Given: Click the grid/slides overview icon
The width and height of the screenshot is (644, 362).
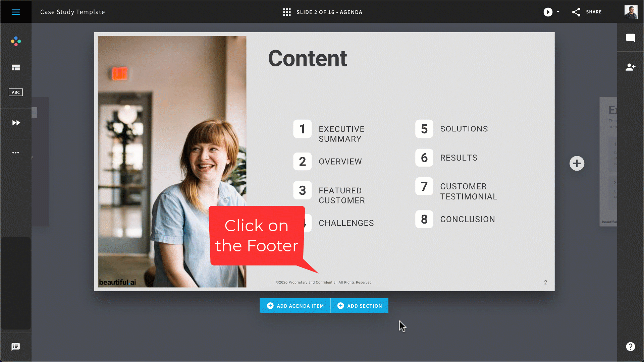Looking at the screenshot, I should click(x=287, y=12).
